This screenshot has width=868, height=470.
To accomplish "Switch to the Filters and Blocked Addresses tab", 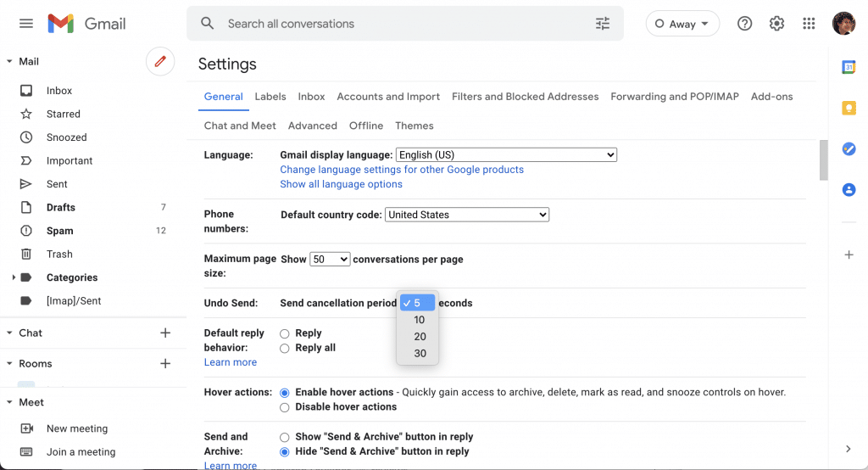I will (525, 97).
